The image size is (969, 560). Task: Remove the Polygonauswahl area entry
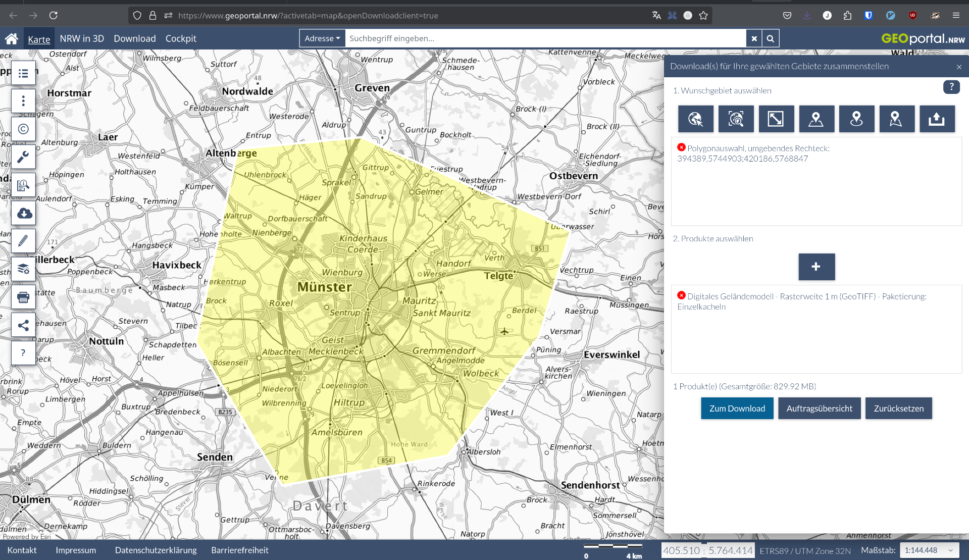[x=681, y=147]
